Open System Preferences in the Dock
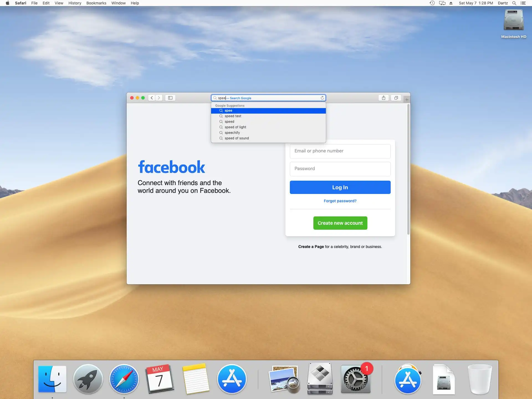 [x=355, y=379]
